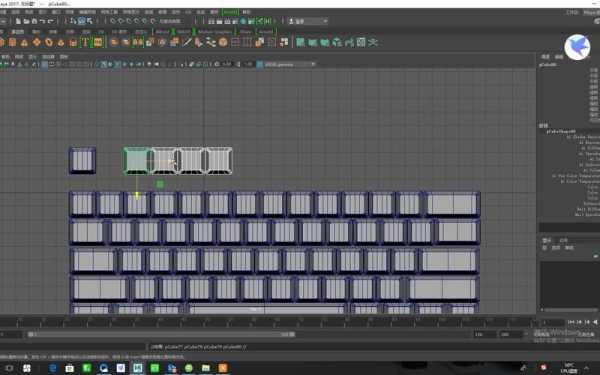Click the pCube80 object name field
This screenshot has height=375, width=600.
pyautogui.click(x=548, y=65)
